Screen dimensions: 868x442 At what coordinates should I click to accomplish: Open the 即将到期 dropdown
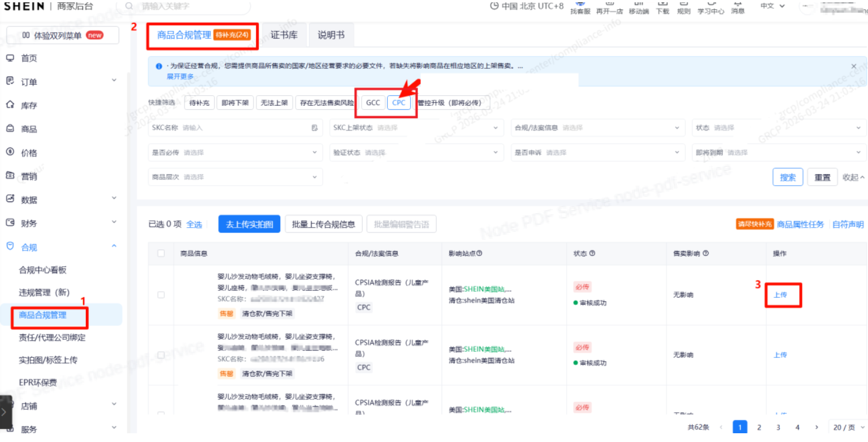(779, 152)
